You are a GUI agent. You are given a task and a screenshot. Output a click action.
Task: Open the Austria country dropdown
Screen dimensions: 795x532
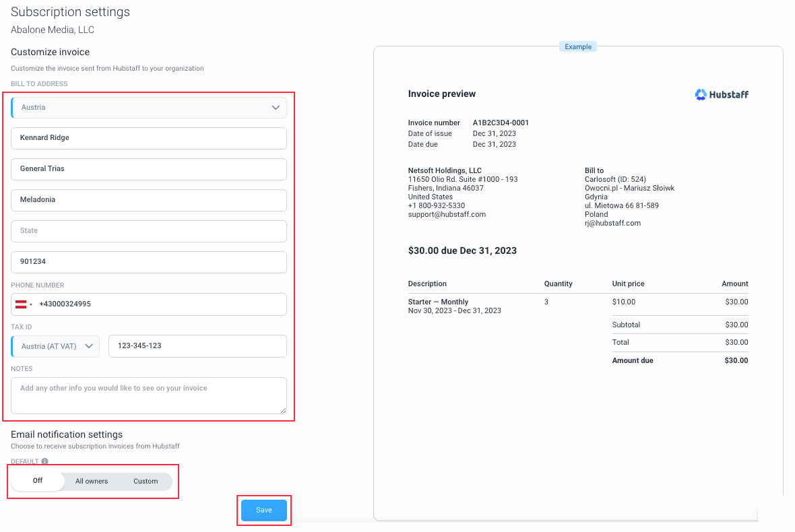coord(148,108)
